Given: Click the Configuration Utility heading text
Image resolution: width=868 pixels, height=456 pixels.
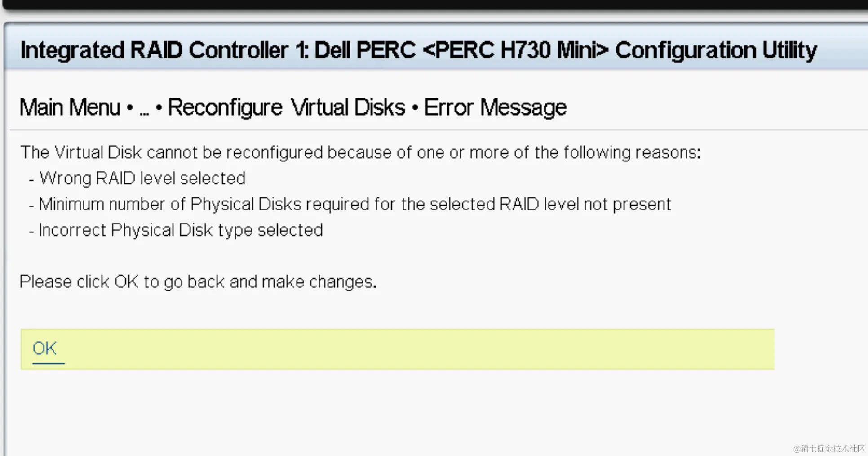Looking at the screenshot, I should [716, 50].
